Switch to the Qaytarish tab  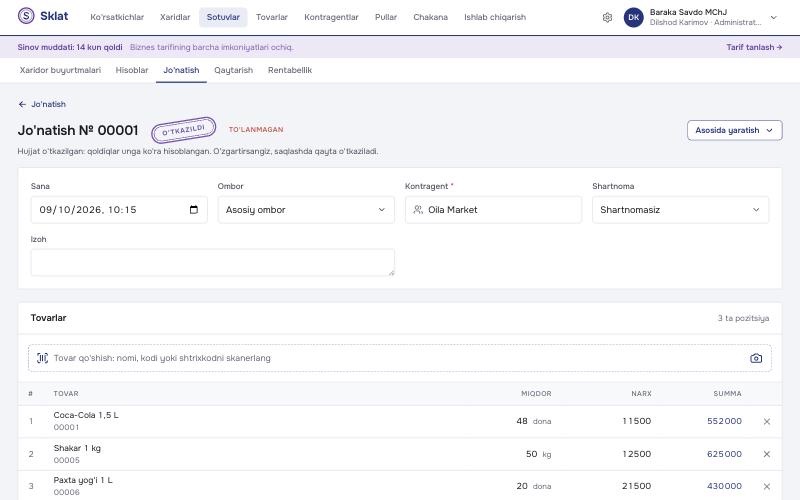(233, 70)
